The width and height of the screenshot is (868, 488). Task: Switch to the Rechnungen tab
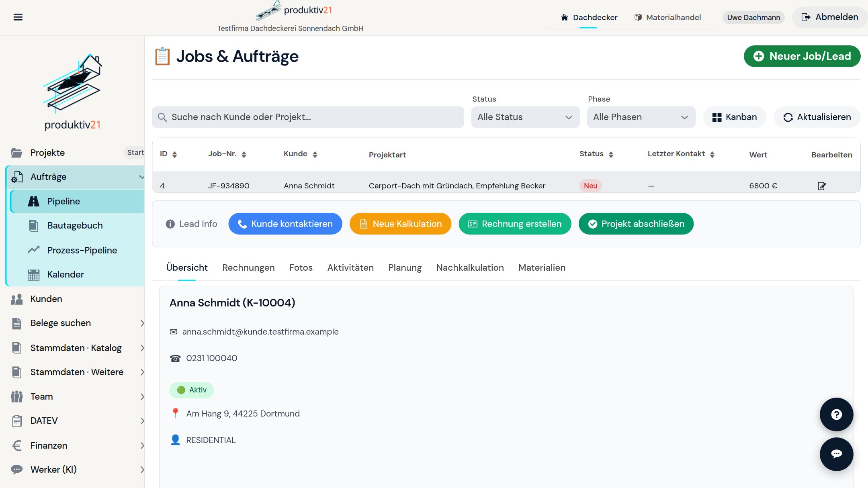[248, 268]
